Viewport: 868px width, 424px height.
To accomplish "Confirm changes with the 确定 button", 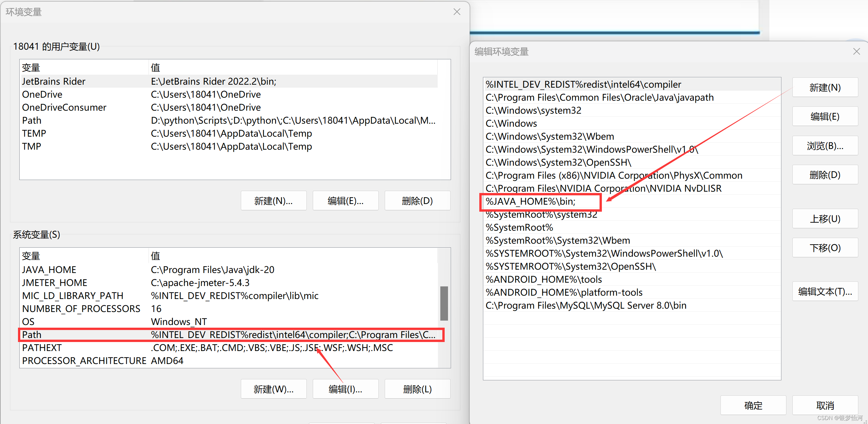I will (753, 405).
